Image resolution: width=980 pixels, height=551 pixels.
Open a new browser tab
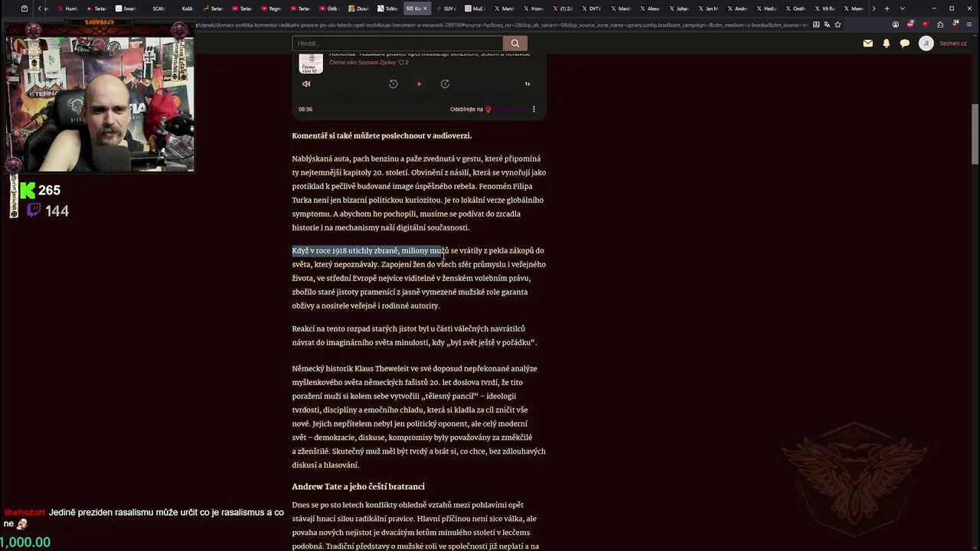[x=887, y=8]
